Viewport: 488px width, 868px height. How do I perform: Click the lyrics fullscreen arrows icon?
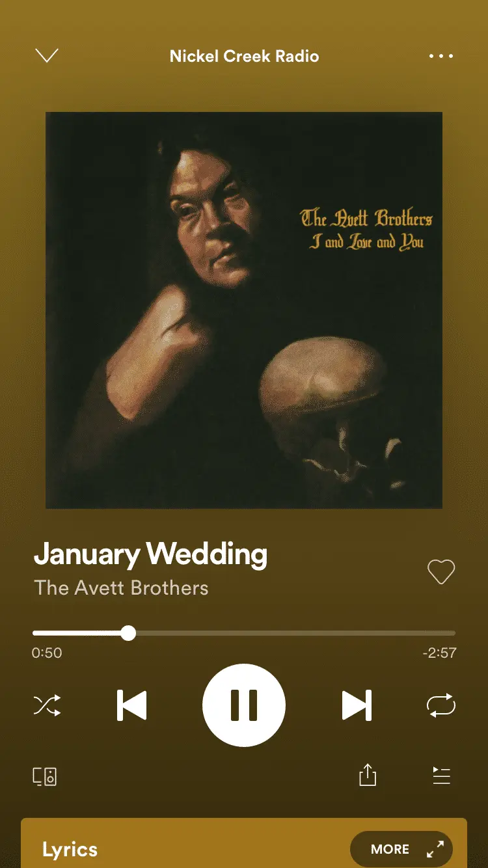435,849
